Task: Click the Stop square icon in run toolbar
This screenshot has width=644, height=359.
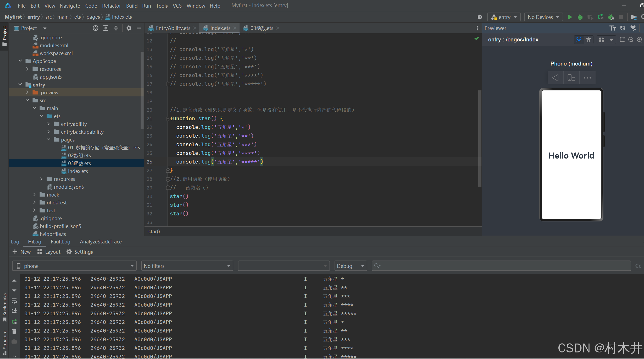Action: pos(621,17)
